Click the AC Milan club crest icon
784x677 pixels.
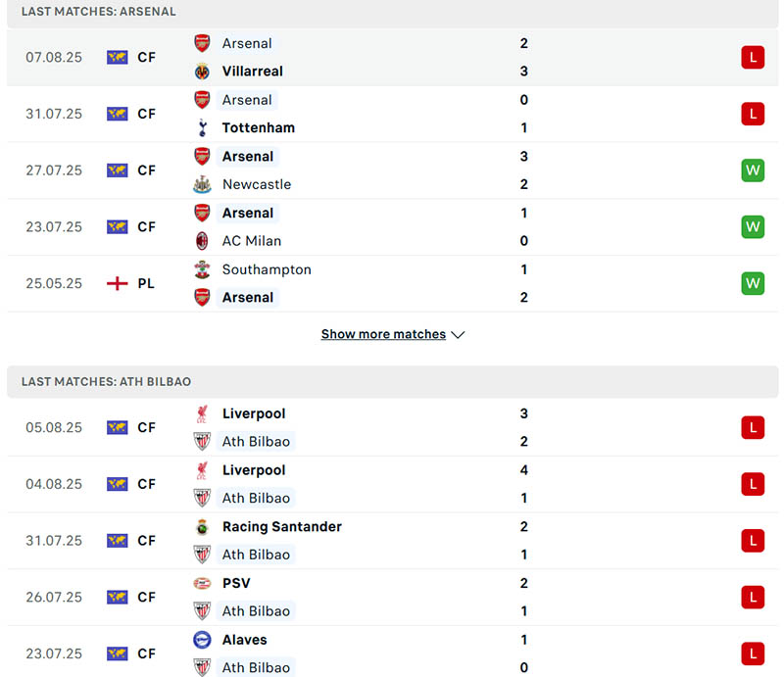coord(202,241)
